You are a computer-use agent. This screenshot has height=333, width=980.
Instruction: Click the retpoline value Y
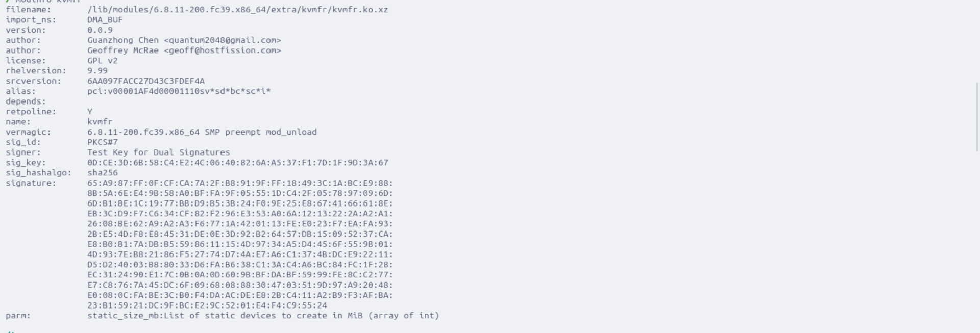(90, 112)
